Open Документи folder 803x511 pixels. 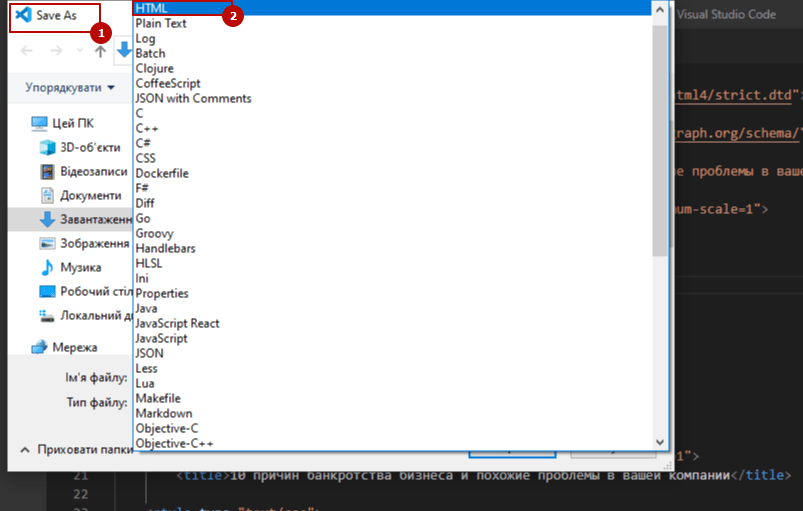(x=81, y=196)
